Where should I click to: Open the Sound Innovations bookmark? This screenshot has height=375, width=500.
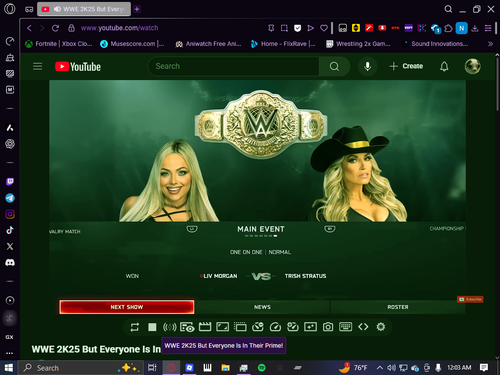(x=435, y=44)
